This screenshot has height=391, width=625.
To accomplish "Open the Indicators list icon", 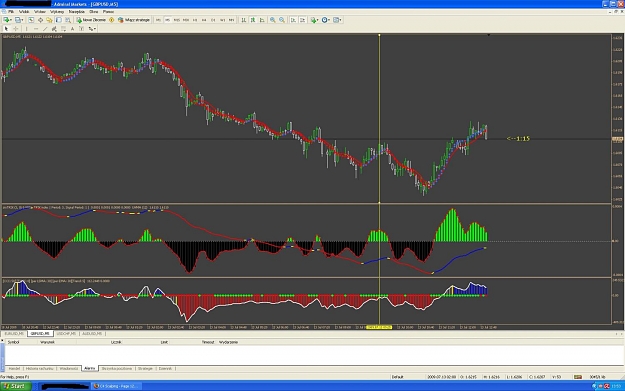I will click(x=313, y=20).
